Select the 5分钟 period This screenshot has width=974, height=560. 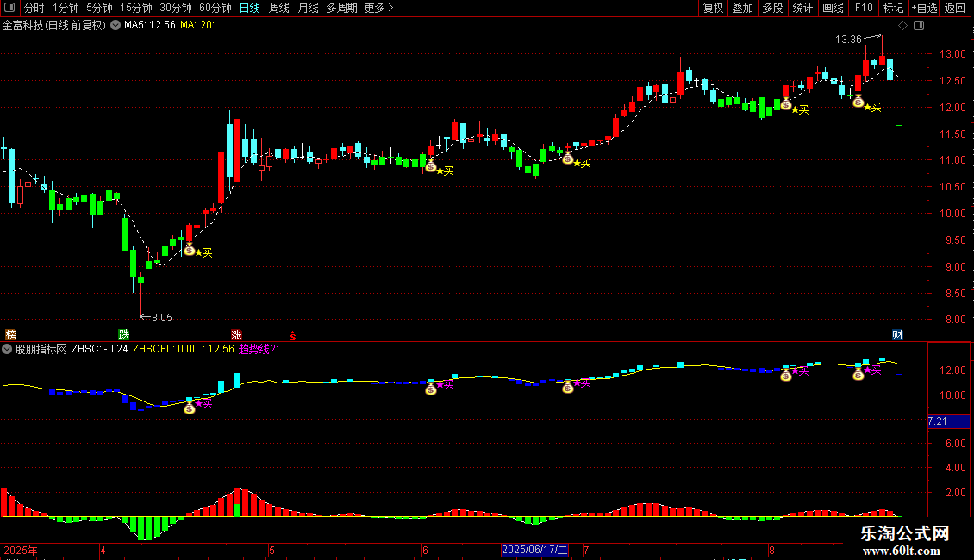99,8
